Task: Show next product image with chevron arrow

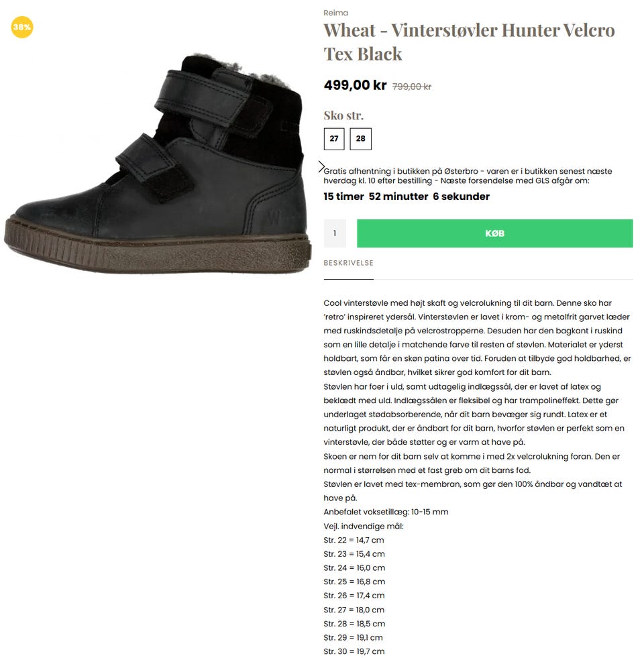Action: 321,166
